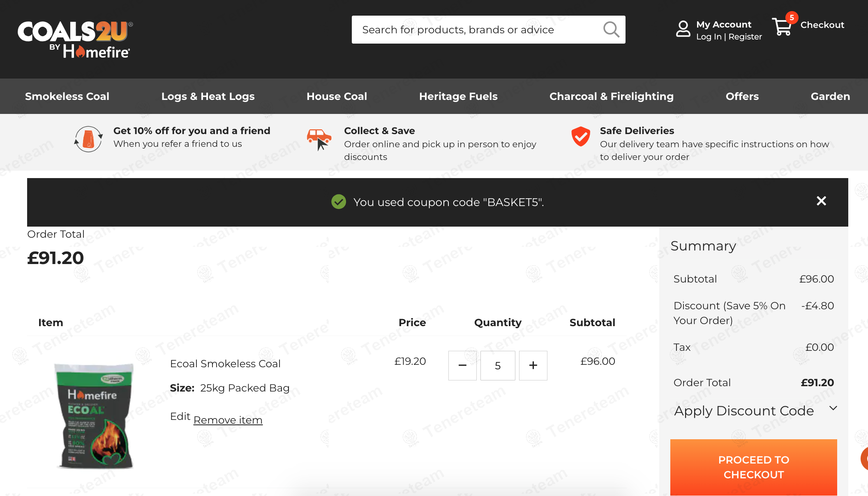Expand the Apply Discount Code chevron

pyautogui.click(x=833, y=408)
